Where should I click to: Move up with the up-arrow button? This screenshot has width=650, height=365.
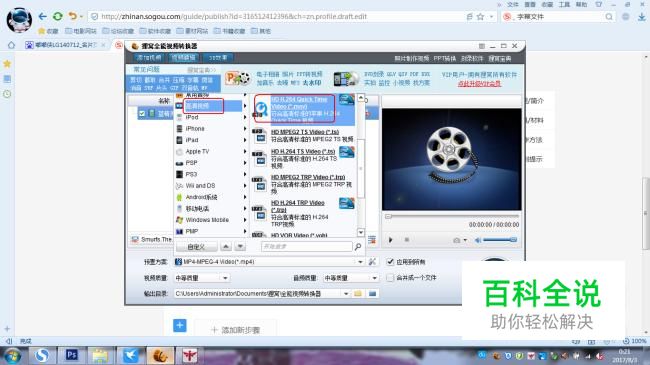point(226,247)
